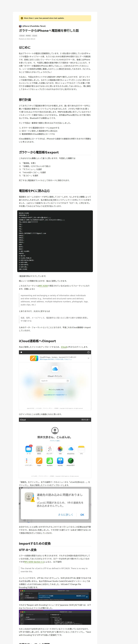Open the エクスプローラー more actions ellipsis

tap(47, 614)
